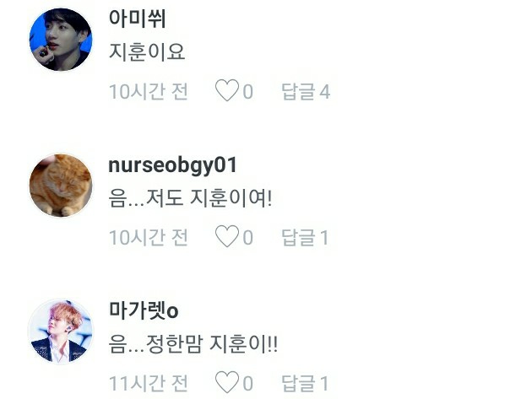Open nurseobgy01's cat avatar
The width and height of the screenshot is (532, 399).
click(61, 186)
